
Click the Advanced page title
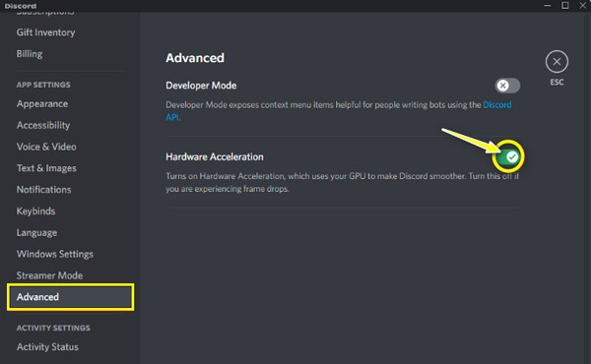click(195, 58)
